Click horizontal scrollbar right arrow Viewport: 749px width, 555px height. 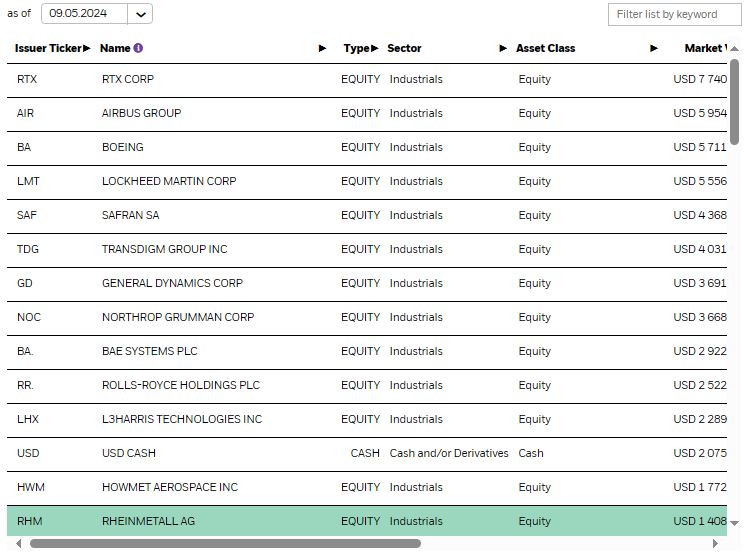(x=715, y=544)
